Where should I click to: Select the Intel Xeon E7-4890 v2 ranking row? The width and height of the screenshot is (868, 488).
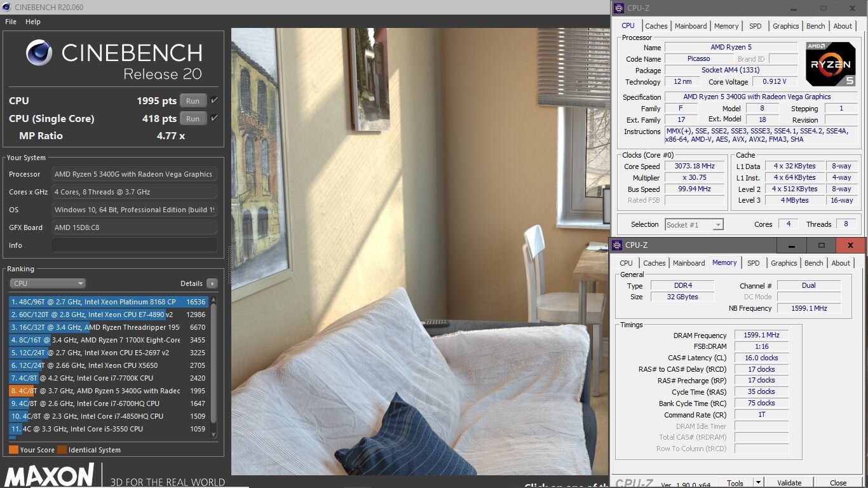pyautogui.click(x=109, y=315)
